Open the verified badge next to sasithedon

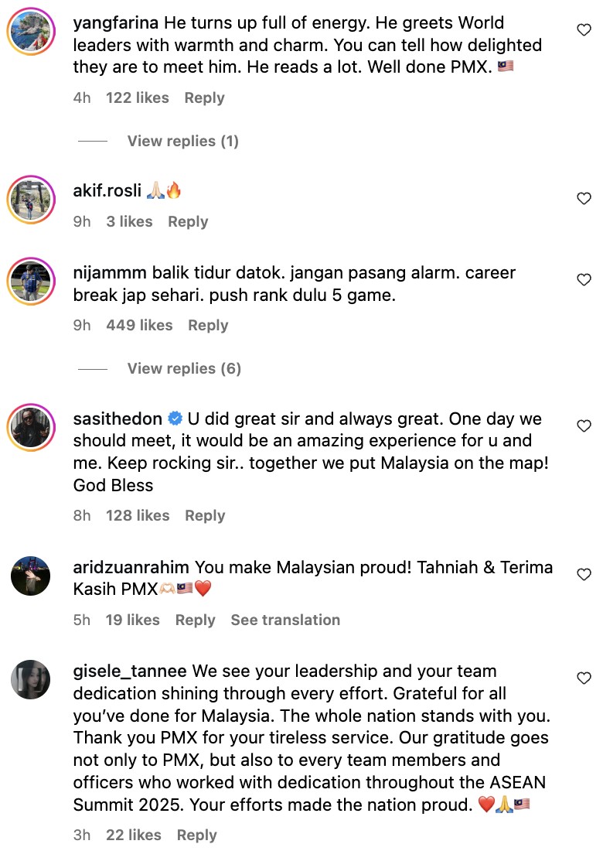[175, 419]
